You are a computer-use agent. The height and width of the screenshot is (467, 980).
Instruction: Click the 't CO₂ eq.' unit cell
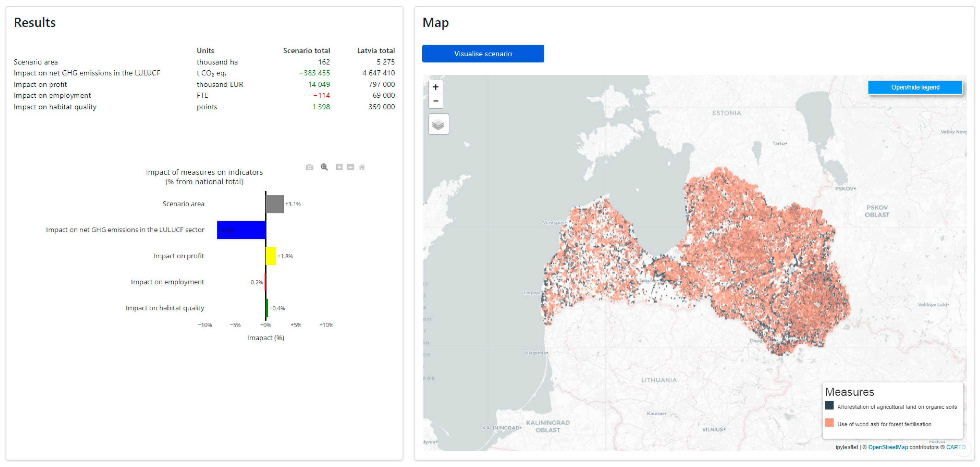(x=211, y=73)
